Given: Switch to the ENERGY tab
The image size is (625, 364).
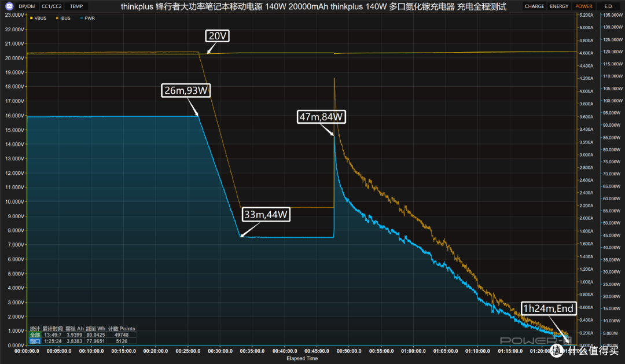Looking at the screenshot, I should pos(559,6).
